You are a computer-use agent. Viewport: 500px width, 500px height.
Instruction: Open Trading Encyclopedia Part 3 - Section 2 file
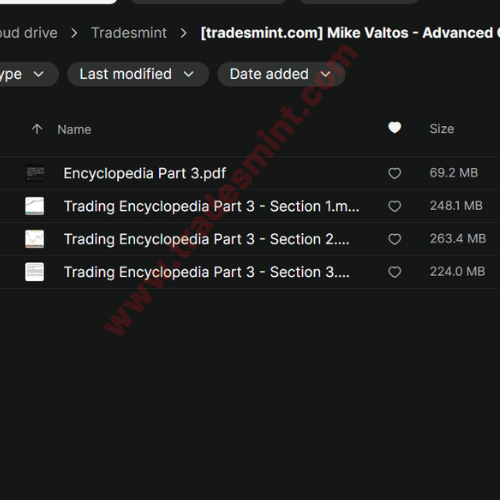coord(207,239)
